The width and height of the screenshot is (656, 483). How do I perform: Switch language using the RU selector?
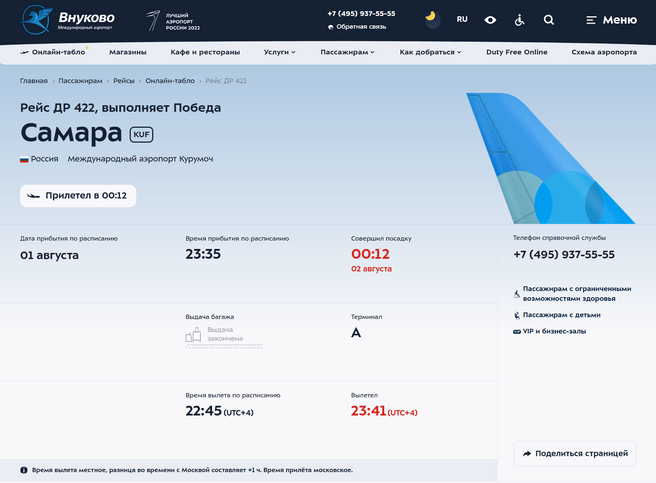click(462, 19)
